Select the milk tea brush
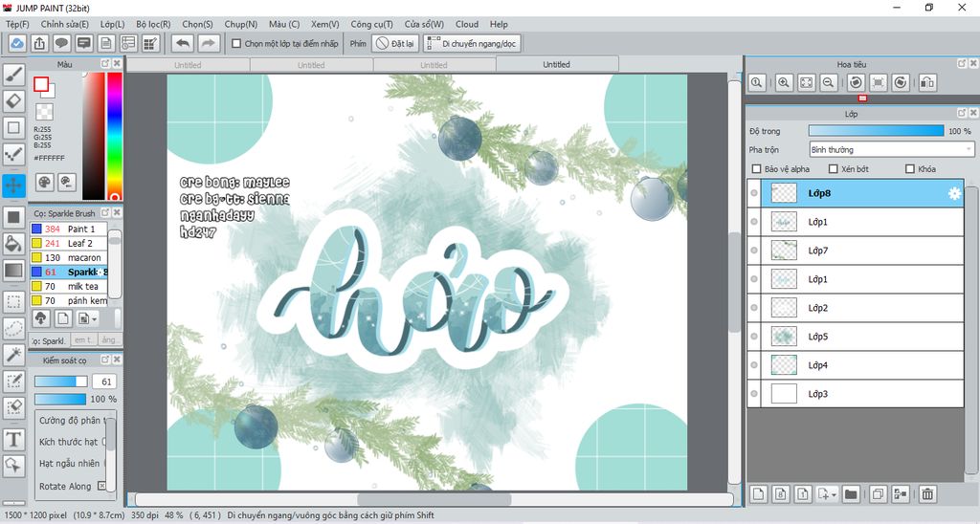The width and height of the screenshot is (980, 524). [x=69, y=286]
